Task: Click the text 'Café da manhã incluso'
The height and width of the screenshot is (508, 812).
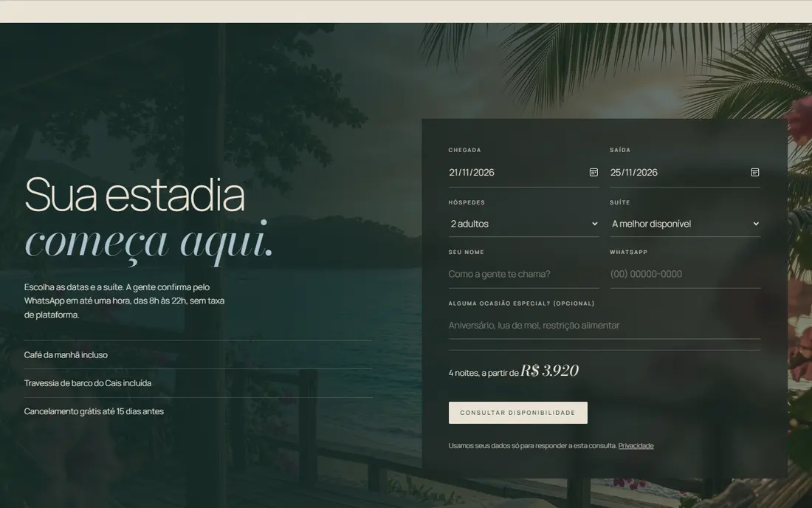Action: coord(66,354)
